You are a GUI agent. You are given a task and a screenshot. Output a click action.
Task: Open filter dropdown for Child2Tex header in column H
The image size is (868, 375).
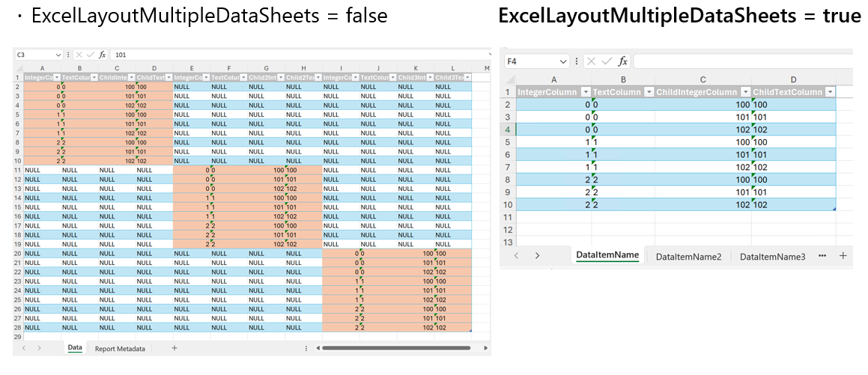[x=318, y=77]
